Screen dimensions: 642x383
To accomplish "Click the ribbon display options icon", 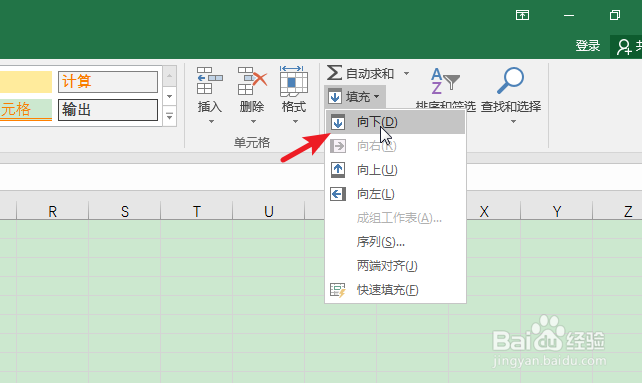I will click(x=522, y=15).
